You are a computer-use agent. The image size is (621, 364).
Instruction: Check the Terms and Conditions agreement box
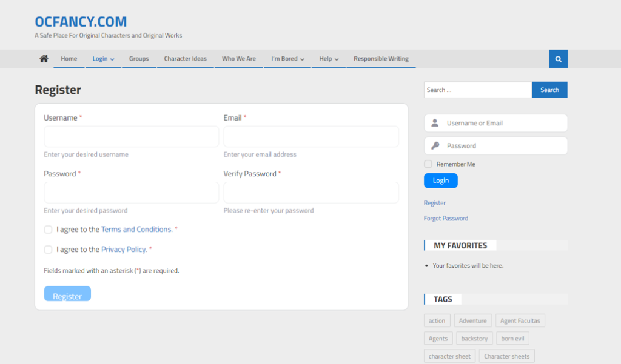[x=48, y=230]
